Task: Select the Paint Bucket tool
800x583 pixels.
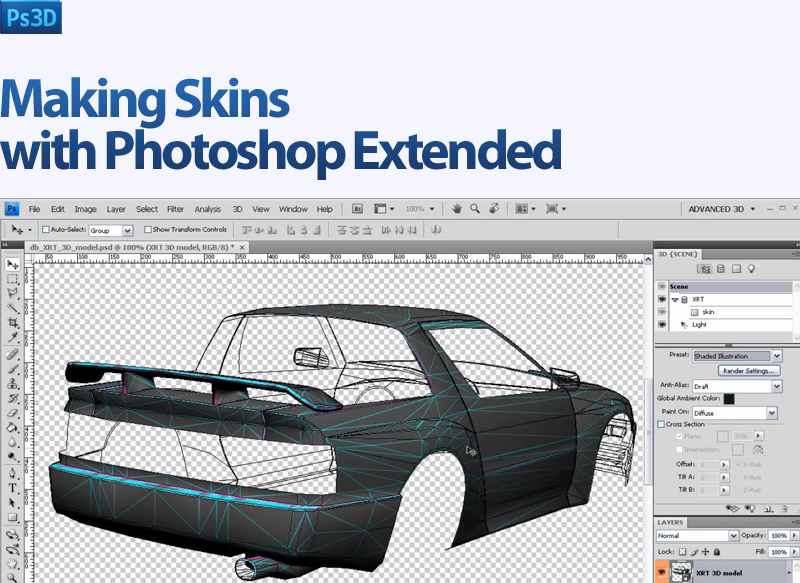Action: pyautogui.click(x=13, y=427)
